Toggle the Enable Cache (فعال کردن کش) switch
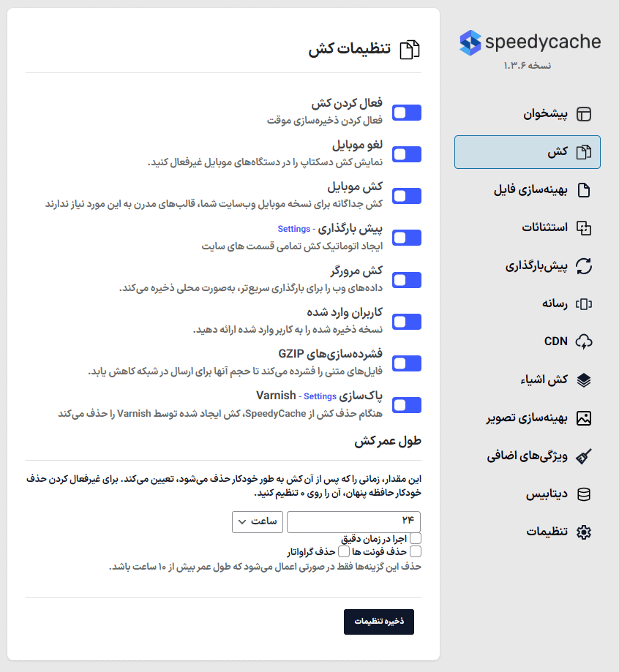619x672 pixels. click(407, 113)
